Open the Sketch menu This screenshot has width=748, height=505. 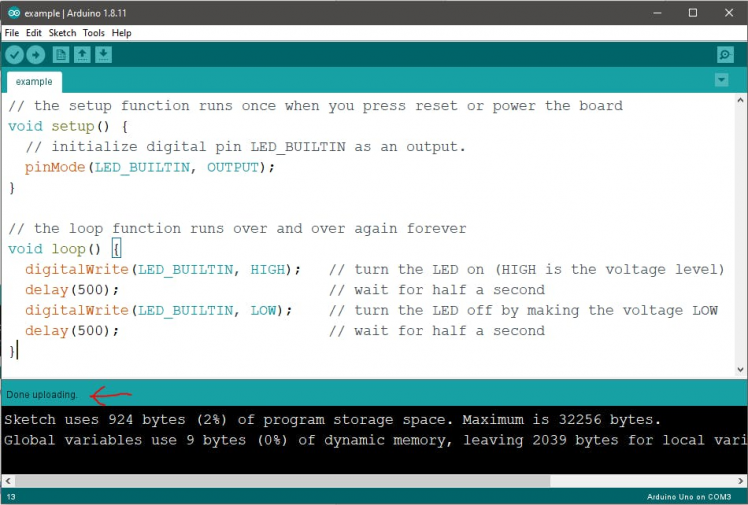coord(62,33)
